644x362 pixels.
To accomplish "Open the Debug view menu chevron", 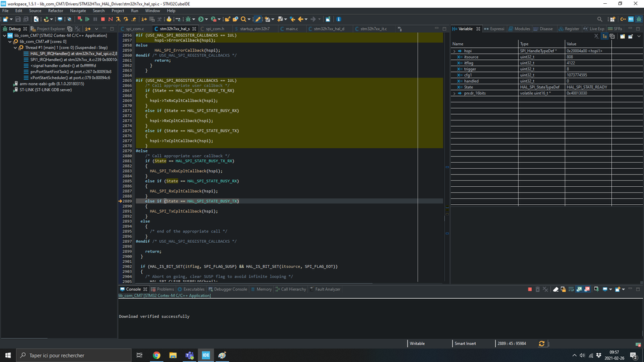I will click(x=97, y=29).
